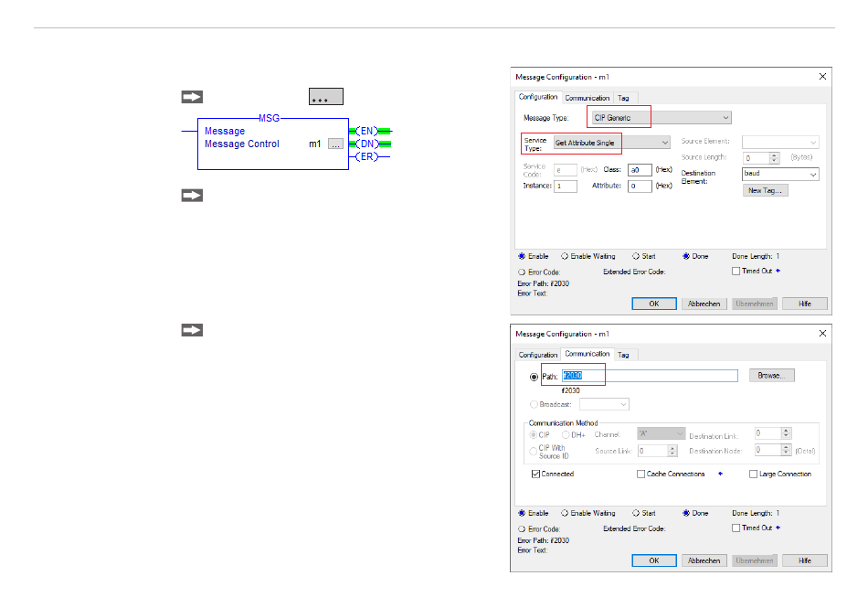Click the New Tag... button

[x=767, y=191]
